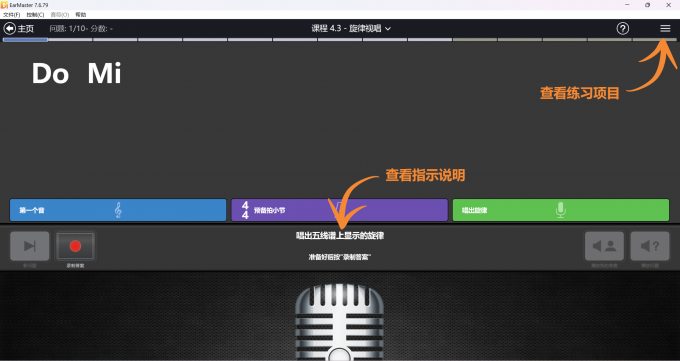Open the 文件(F) menu
This screenshot has width=680, height=361.
tap(12, 15)
